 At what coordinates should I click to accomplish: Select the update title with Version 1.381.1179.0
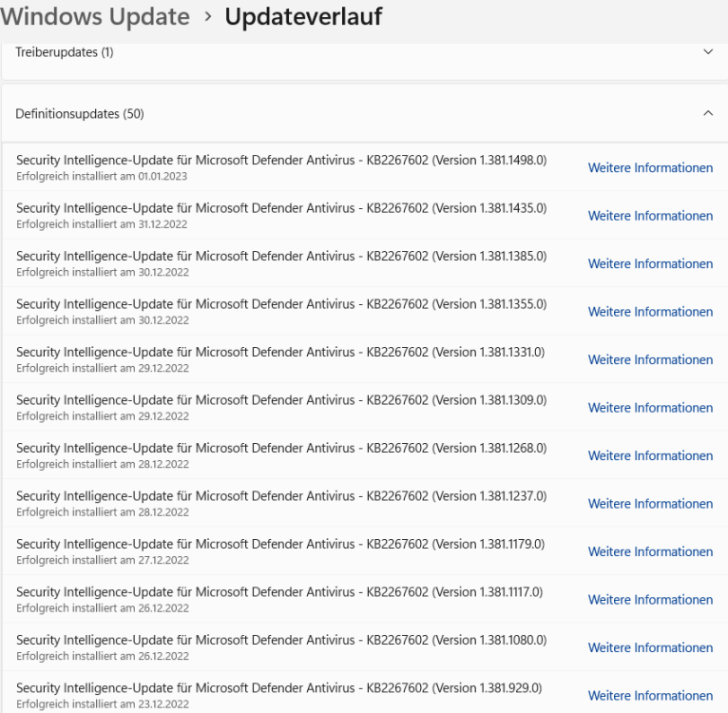tap(280, 544)
